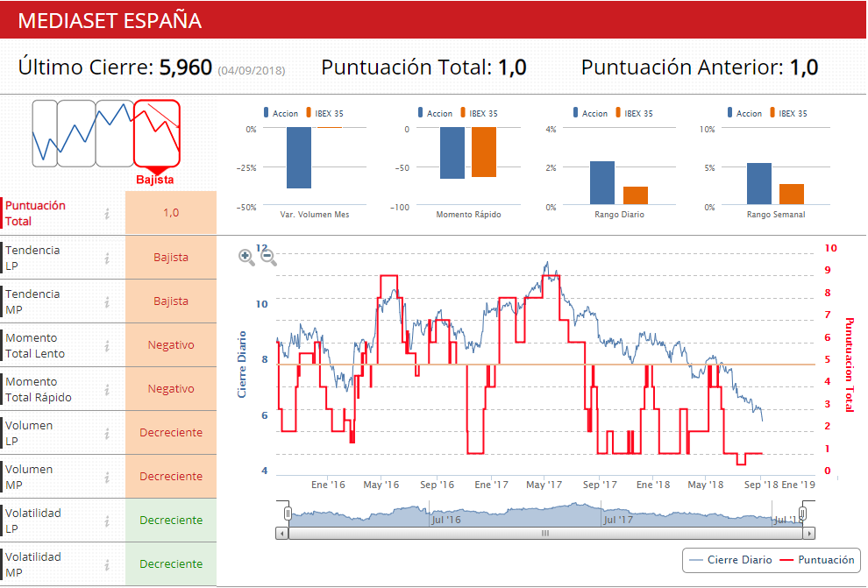
Task: Zoom in on the price chart
Action: [246, 258]
